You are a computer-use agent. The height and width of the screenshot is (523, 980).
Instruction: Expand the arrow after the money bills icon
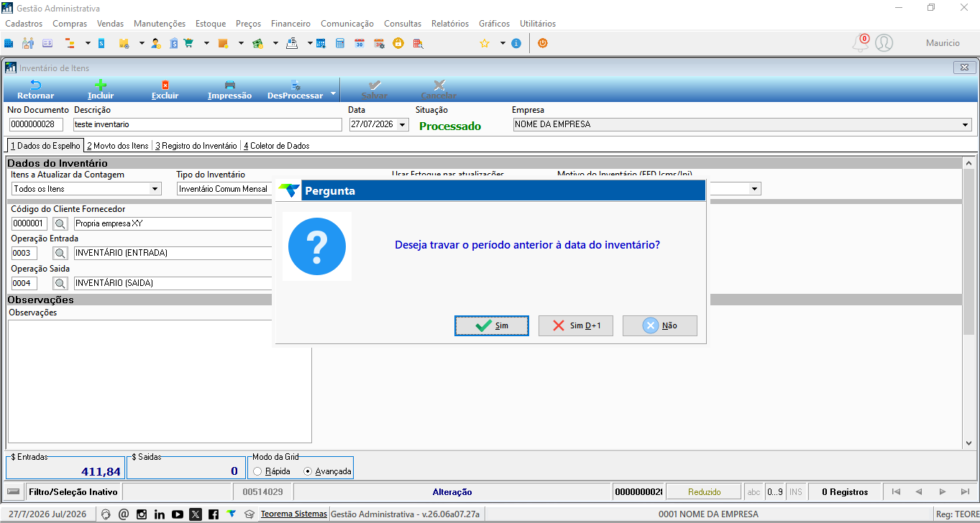275,43
